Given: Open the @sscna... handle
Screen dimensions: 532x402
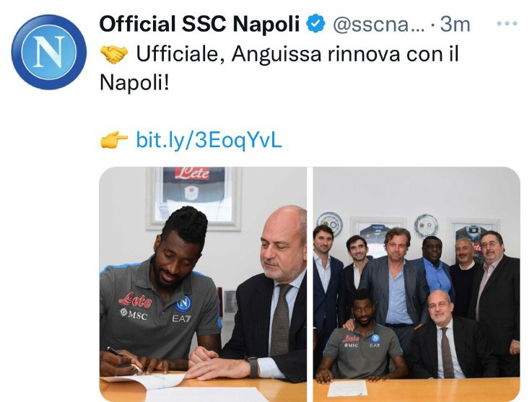Looking at the screenshot, I should (x=379, y=25).
